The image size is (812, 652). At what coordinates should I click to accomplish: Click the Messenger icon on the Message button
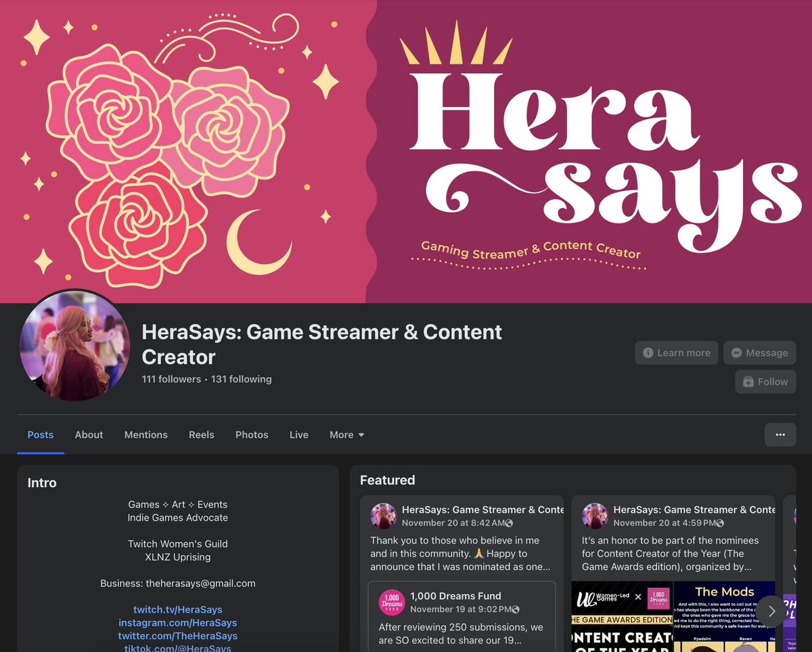[x=737, y=353]
